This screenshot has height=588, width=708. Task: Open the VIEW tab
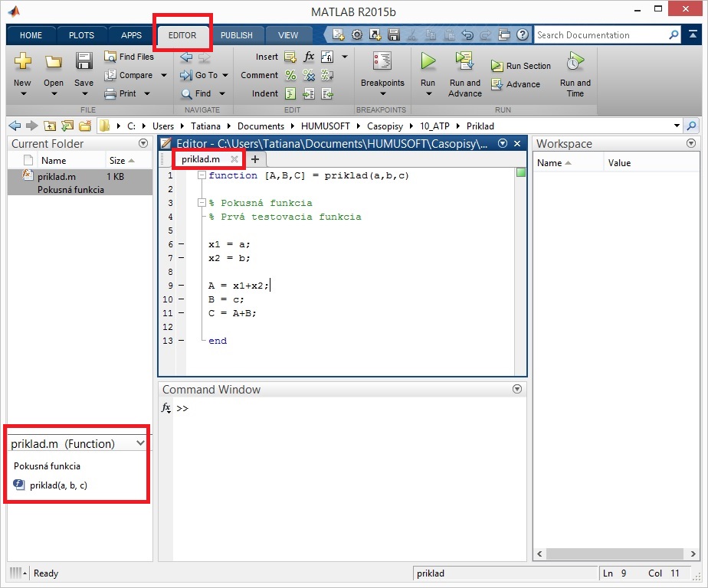click(287, 35)
